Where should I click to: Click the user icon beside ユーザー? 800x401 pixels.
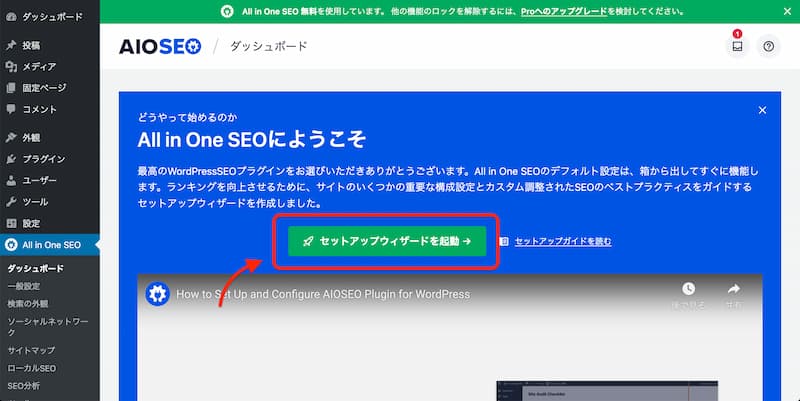click(11, 181)
